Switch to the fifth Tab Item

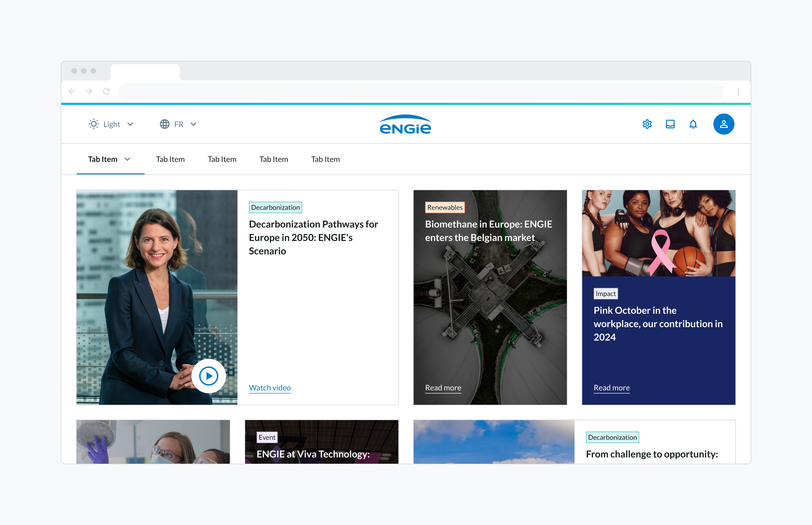(x=325, y=159)
